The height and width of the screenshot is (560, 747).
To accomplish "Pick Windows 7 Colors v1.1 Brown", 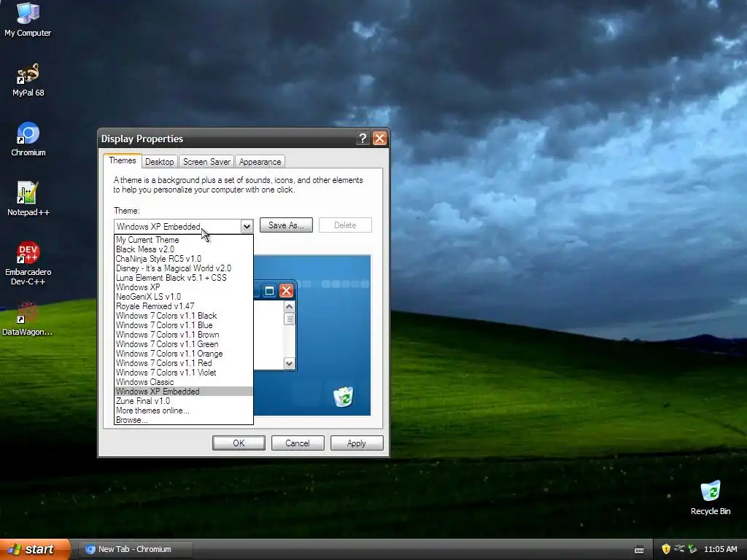I will pos(183,335).
